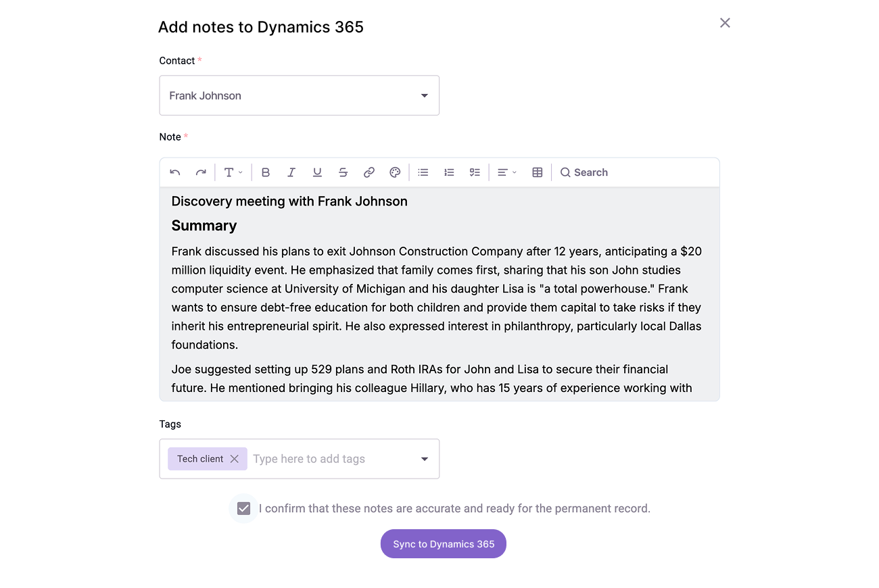Click 'Discovery meeting with Frank Johnson' title
The height and width of the screenshot is (588, 879).
tap(289, 201)
